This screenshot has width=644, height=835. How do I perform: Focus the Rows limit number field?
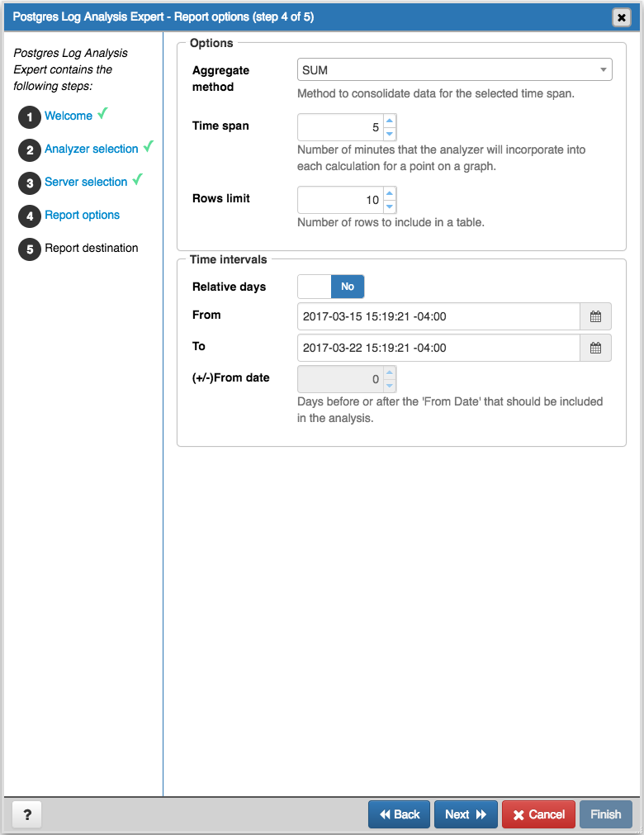point(341,200)
